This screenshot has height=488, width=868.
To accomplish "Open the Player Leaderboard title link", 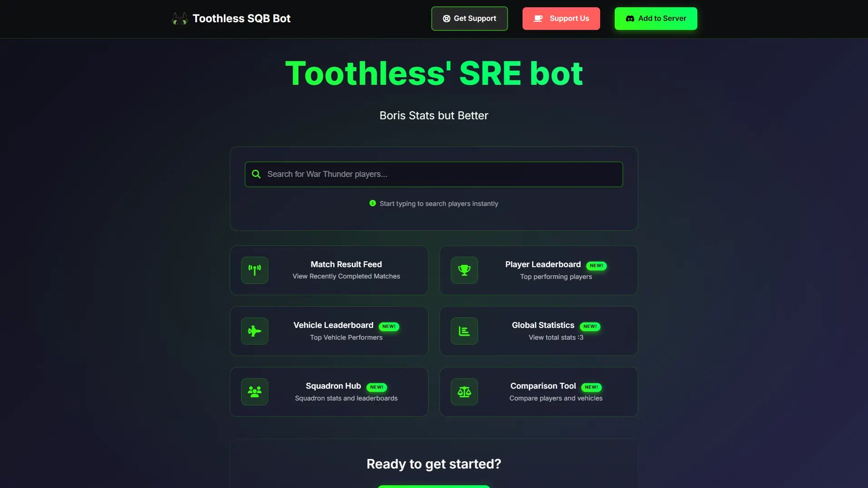I will 542,264.
